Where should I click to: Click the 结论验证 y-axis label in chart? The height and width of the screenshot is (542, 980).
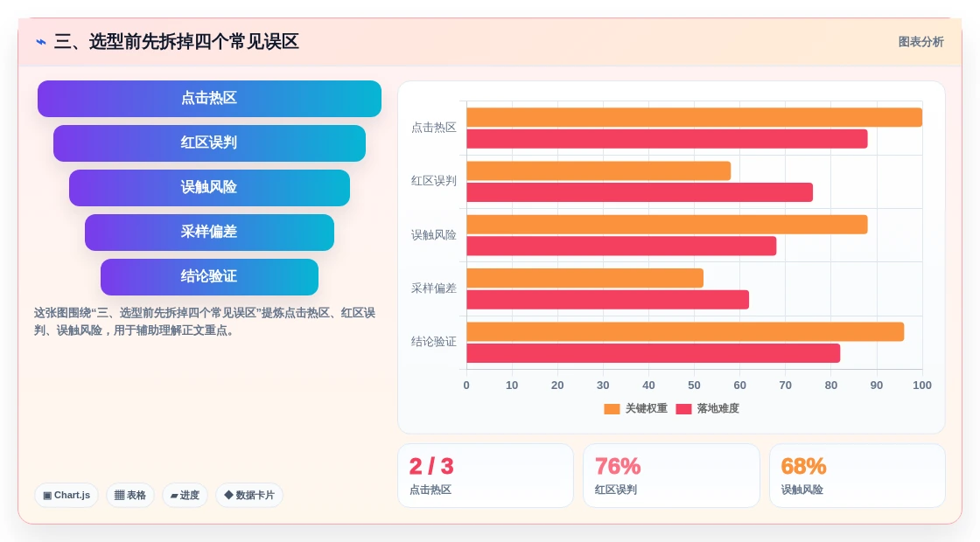click(434, 342)
